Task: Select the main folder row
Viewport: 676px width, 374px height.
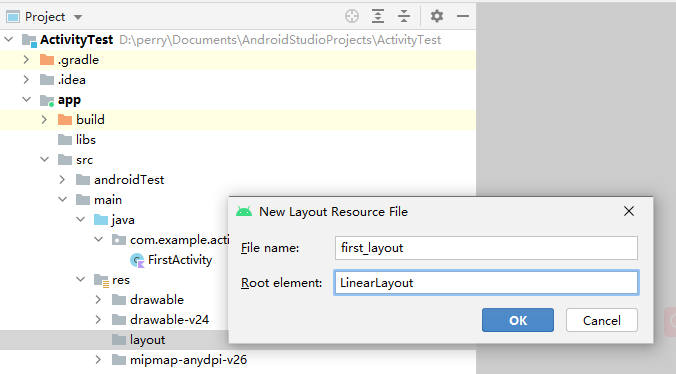Action: coord(114,199)
